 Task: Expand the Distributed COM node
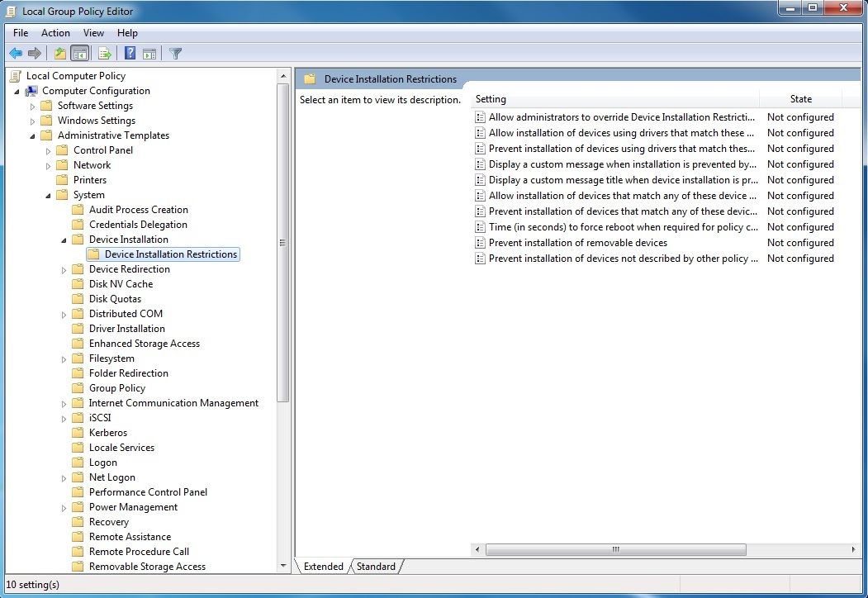[x=64, y=315]
